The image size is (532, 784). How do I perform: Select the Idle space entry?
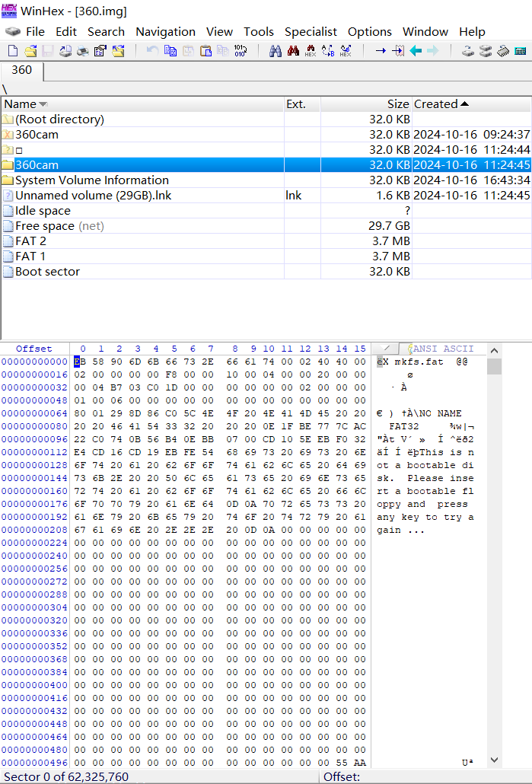[266, 211]
